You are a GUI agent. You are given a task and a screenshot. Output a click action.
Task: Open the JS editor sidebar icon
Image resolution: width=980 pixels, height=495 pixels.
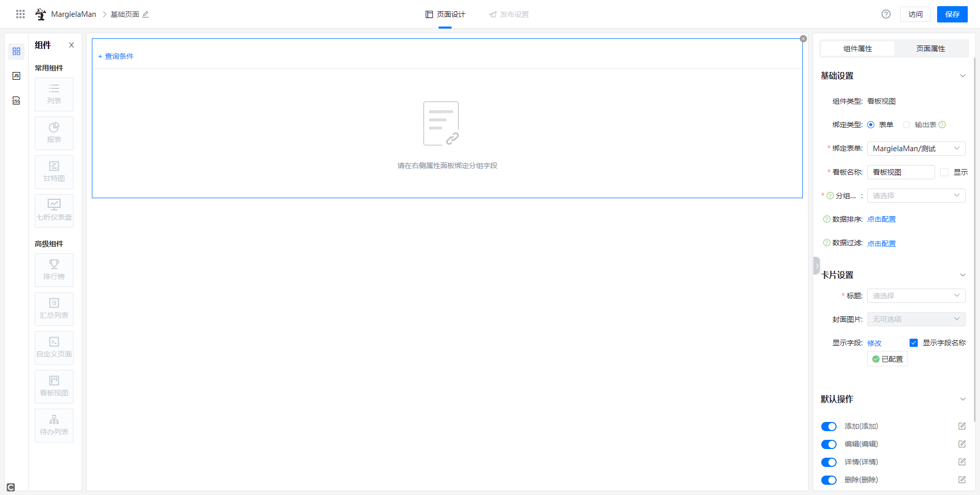(16, 76)
